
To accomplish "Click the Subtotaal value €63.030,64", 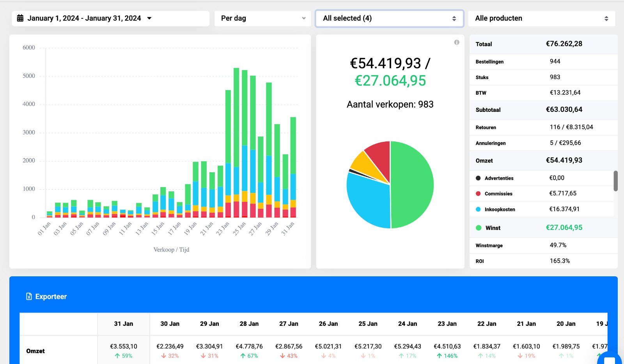I will (564, 110).
